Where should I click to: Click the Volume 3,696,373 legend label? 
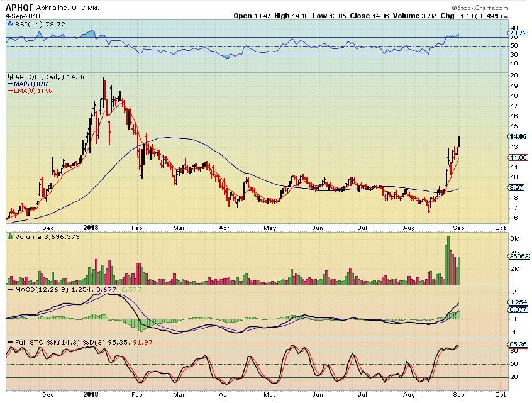pos(47,236)
